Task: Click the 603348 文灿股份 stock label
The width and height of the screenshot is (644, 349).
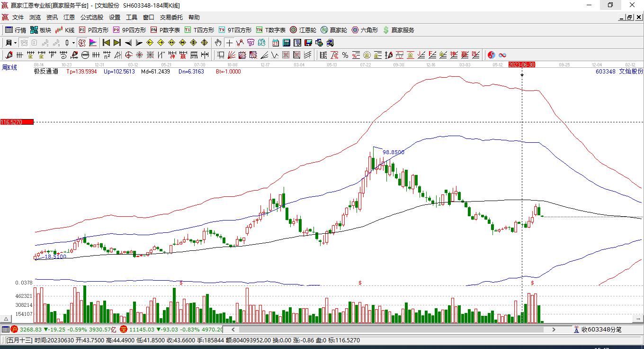Action: tap(619, 72)
